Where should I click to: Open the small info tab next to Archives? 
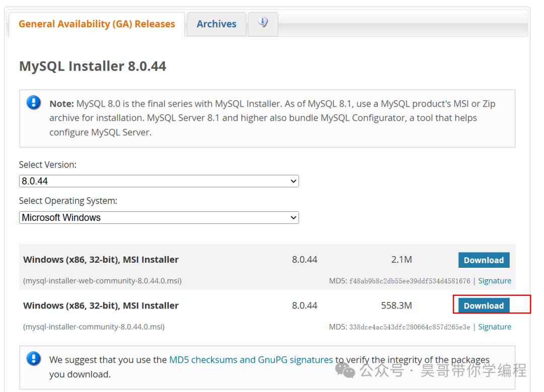(x=262, y=22)
